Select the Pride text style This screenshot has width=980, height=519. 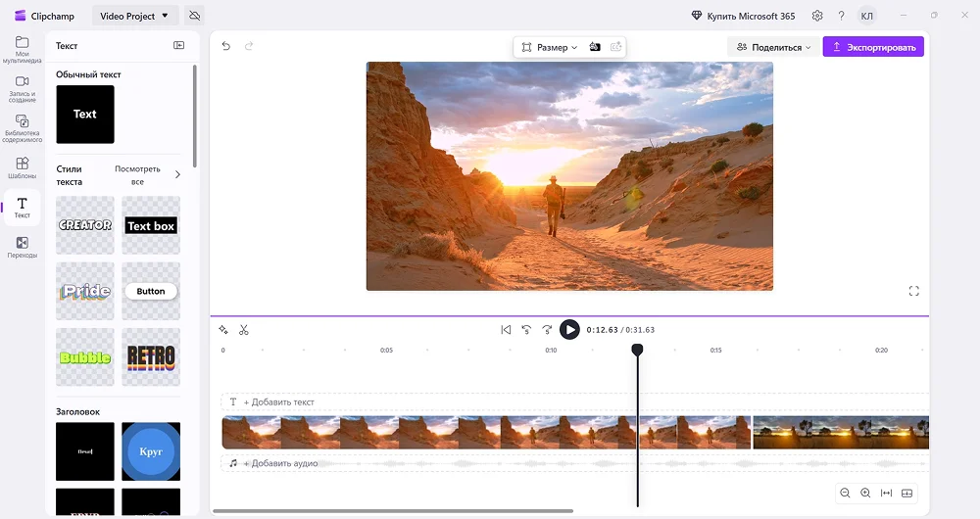[x=85, y=291]
